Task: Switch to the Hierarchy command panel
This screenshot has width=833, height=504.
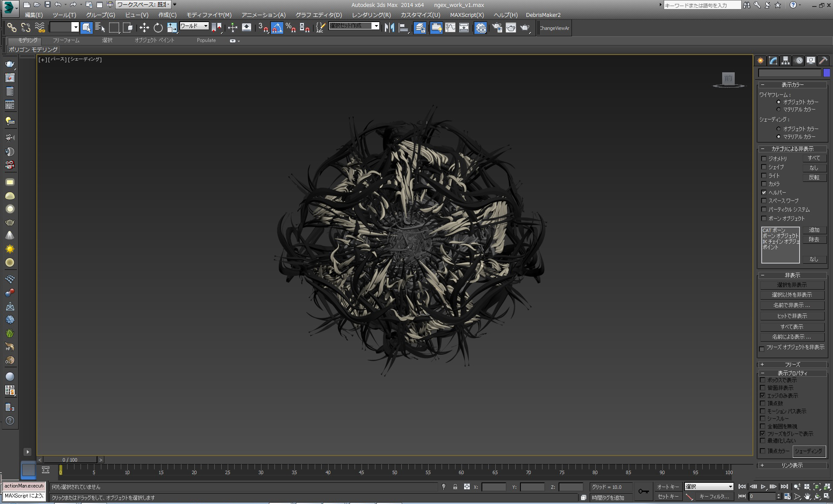Action: tap(785, 61)
